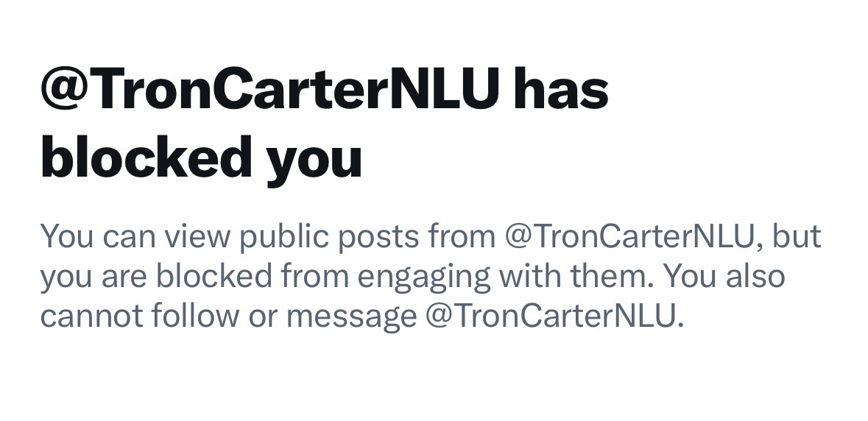This screenshot has width=868, height=421.
Task: Click the bold "blocked you" heading line
Action: point(201,157)
